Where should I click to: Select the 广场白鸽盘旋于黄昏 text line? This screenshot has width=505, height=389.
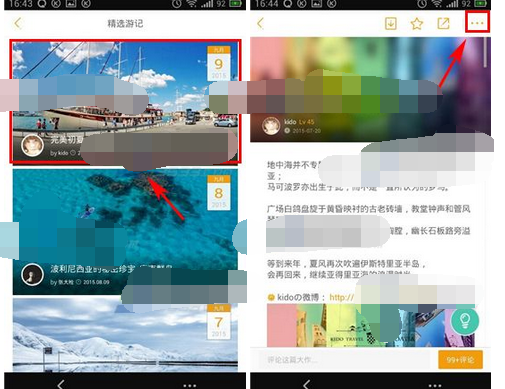tap(368, 209)
